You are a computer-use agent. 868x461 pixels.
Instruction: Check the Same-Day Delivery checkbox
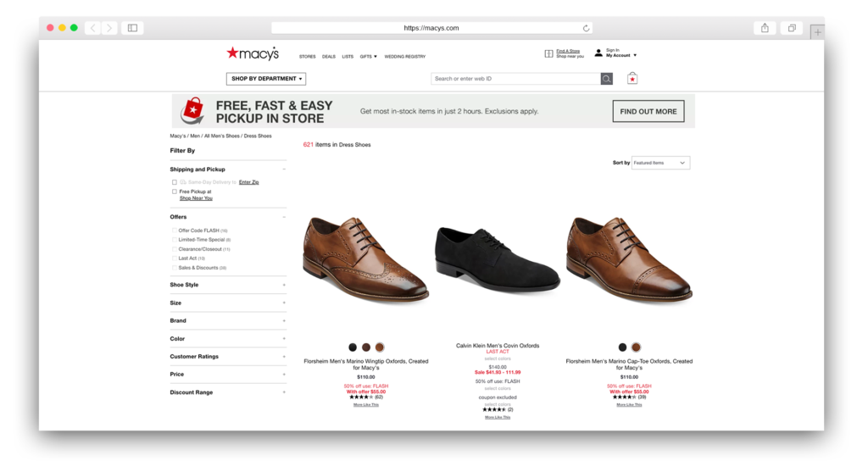175,182
